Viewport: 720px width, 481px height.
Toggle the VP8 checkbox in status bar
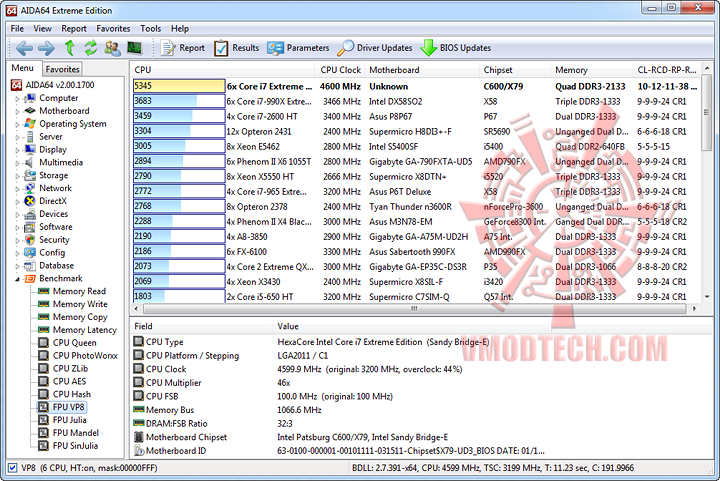point(12,468)
